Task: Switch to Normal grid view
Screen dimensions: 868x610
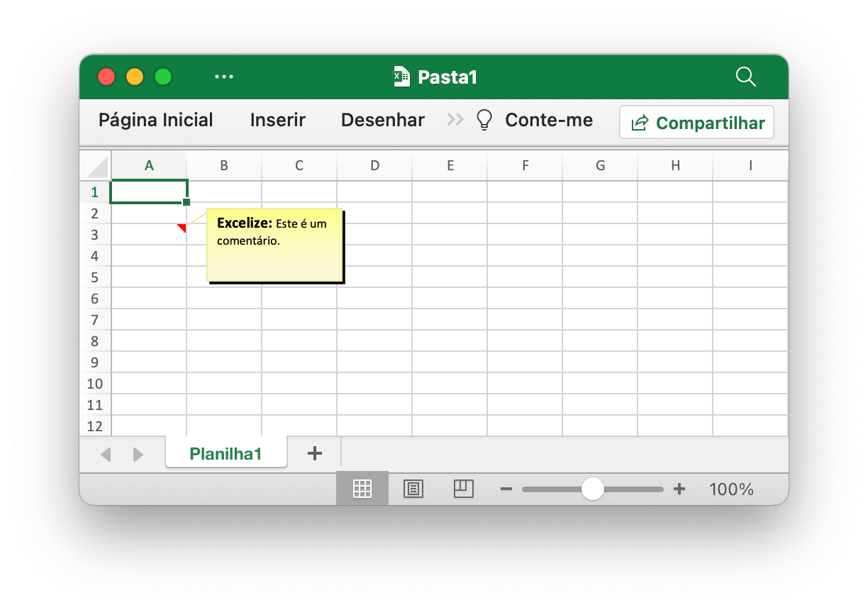Action: pos(362,489)
